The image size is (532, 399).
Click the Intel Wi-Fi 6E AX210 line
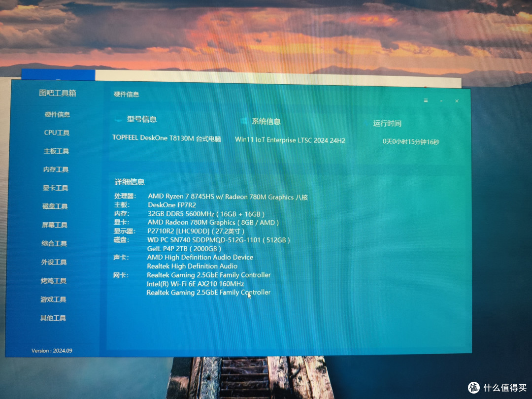point(195,284)
